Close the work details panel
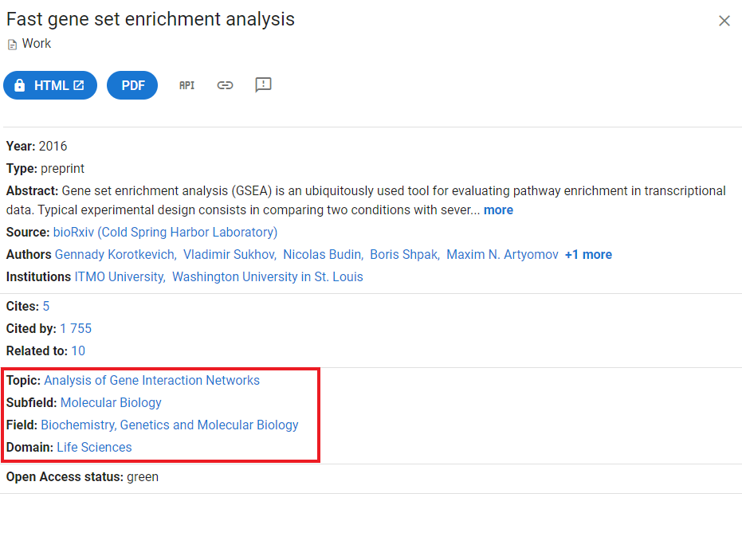742x560 pixels. (x=724, y=21)
